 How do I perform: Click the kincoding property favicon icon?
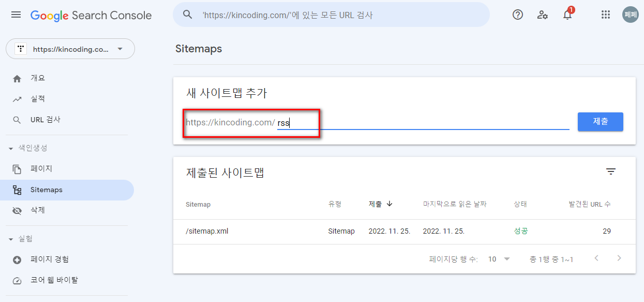tap(21, 49)
